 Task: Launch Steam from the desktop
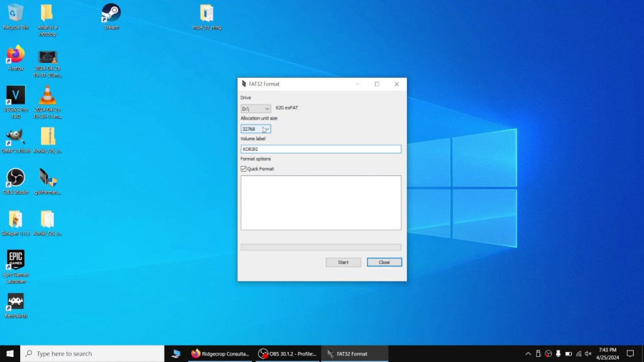click(110, 13)
